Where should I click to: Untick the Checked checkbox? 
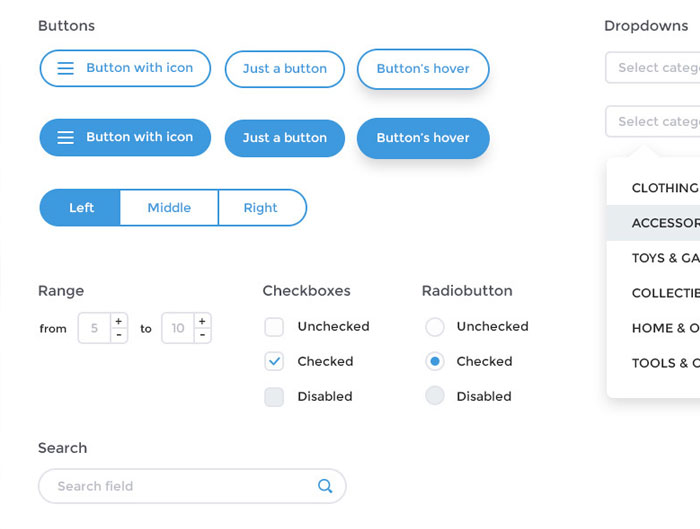[274, 362]
